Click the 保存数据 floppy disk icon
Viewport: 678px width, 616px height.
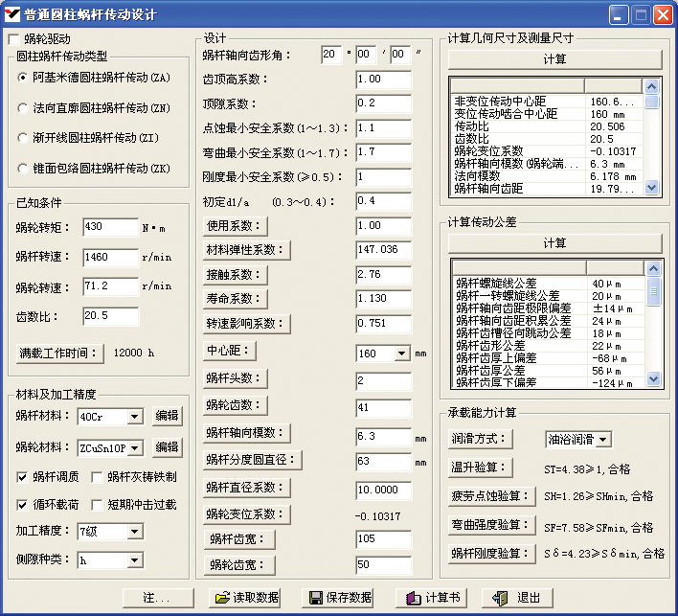click(x=316, y=598)
